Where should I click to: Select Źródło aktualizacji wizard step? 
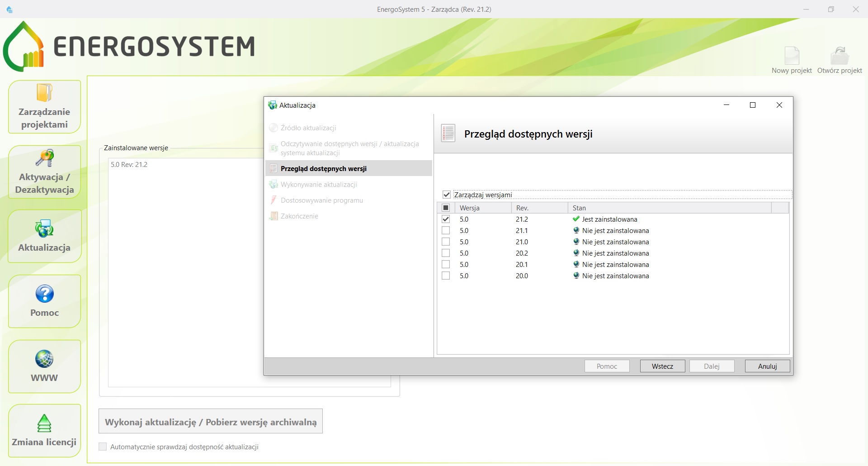coord(349,128)
